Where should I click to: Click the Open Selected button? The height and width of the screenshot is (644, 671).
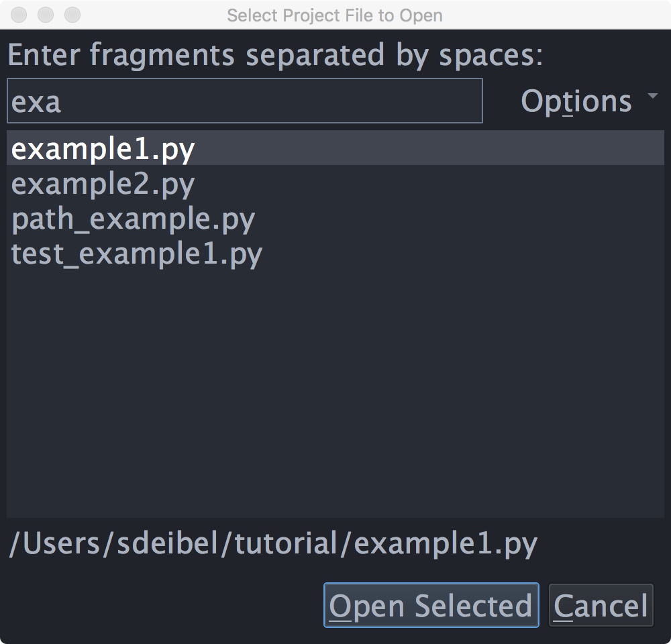(x=431, y=605)
